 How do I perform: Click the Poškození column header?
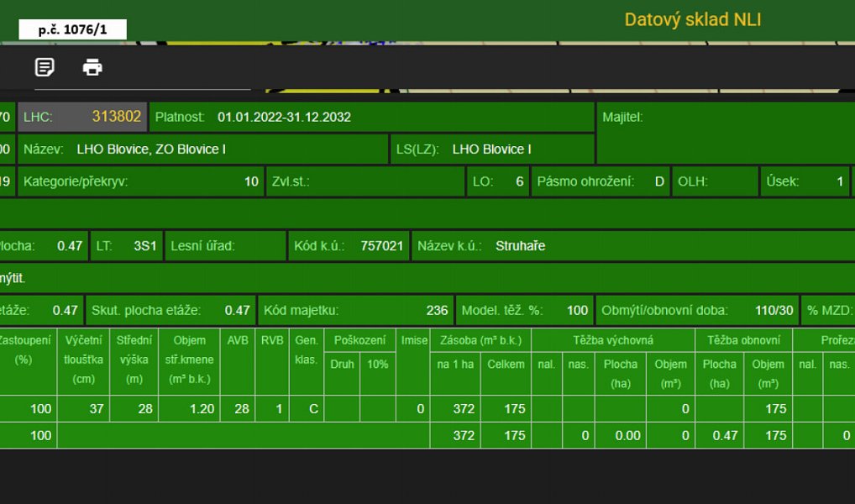[359, 340]
